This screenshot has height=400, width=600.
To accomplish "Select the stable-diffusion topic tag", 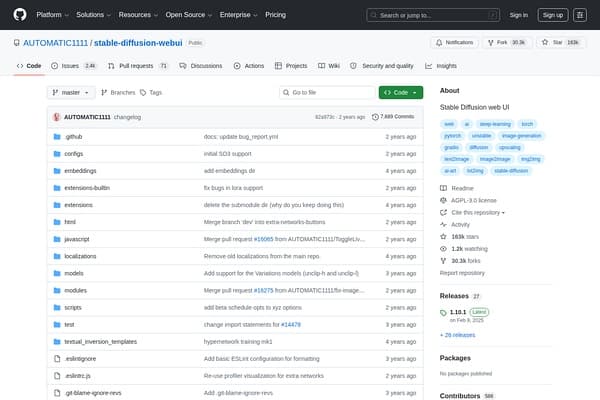I will pyautogui.click(x=511, y=171).
